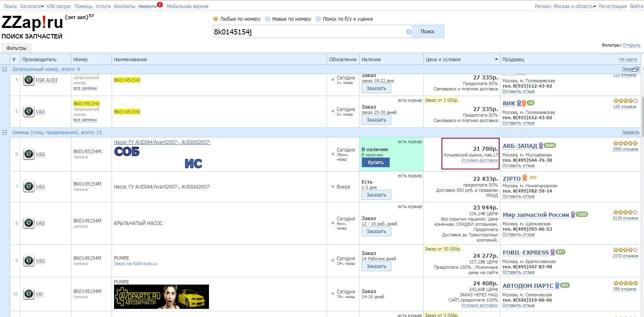
Task: Switch to the Фильтры tab
Action: point(17,48)
